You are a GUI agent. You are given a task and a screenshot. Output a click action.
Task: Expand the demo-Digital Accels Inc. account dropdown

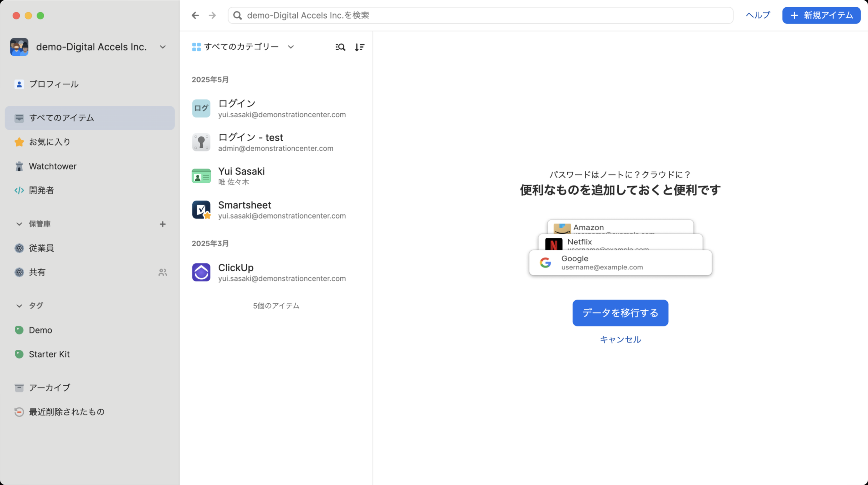[x=163, y=47]
